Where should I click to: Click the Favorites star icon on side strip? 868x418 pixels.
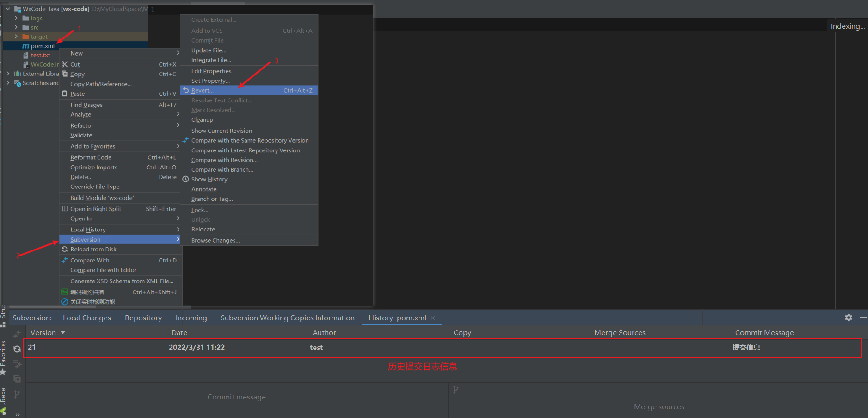[3, 372]
